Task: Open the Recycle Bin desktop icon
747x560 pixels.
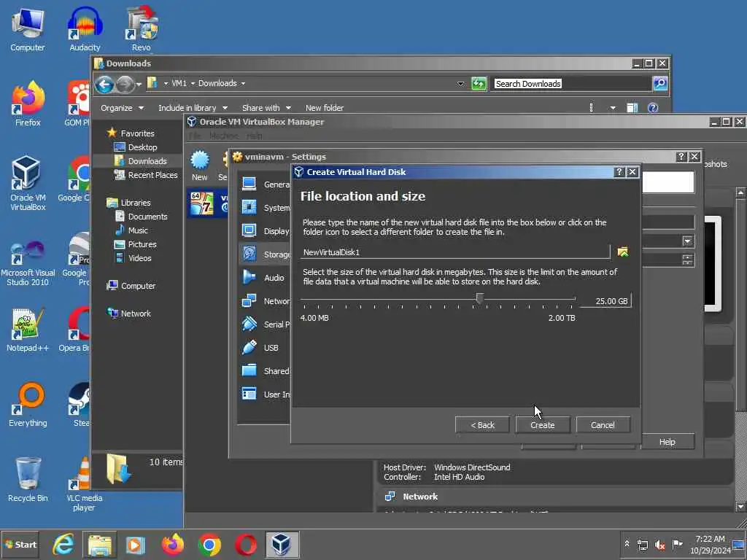Action: pos(28,479)
